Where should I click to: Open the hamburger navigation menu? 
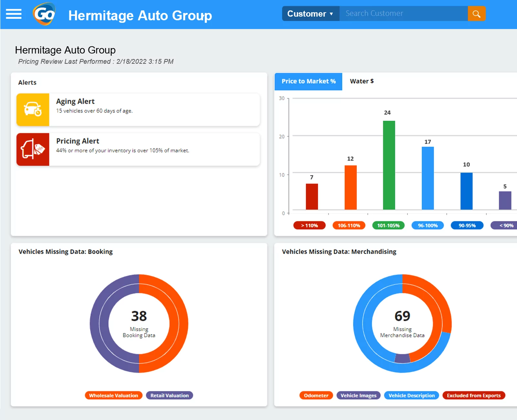click(x=13, y=14)
